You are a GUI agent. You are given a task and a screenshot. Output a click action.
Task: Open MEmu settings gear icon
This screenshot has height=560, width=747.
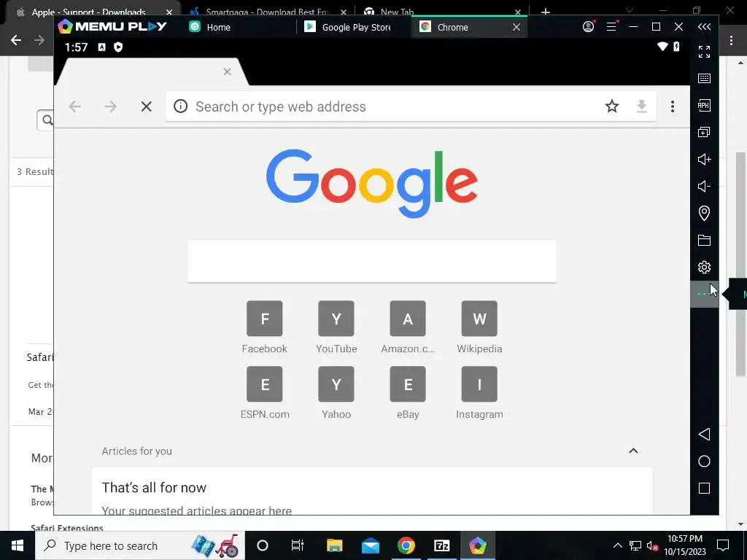[704, 267]
